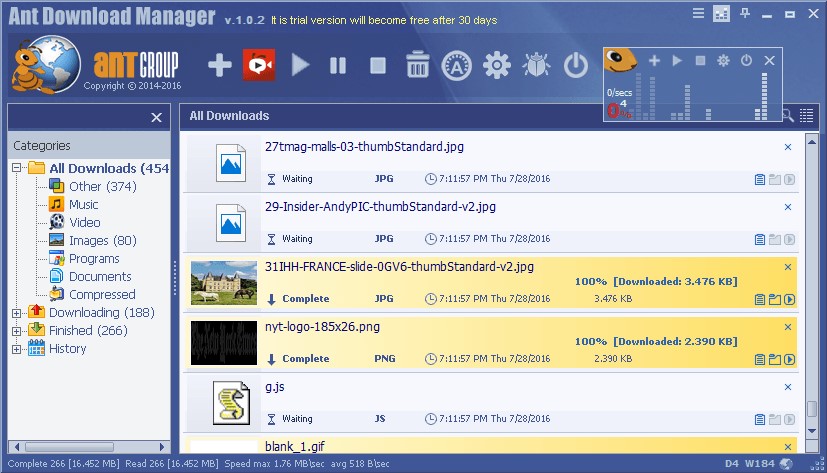Click the bug report icon

(536, 65)
